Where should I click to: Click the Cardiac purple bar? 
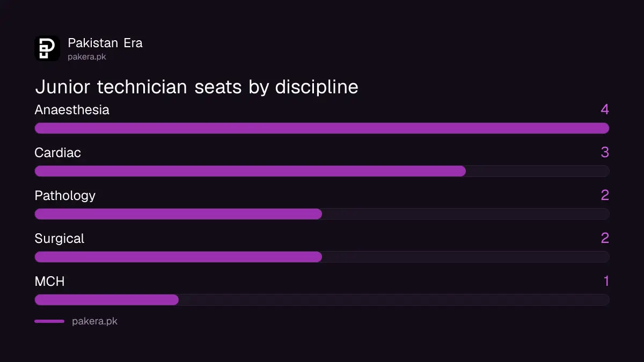coord(250,171)
